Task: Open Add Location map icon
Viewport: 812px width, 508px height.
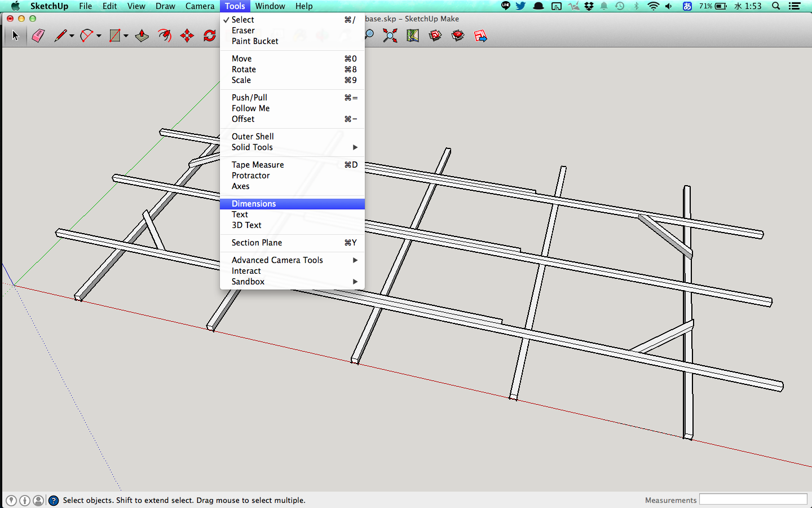Action: click(x=413, y=36)
